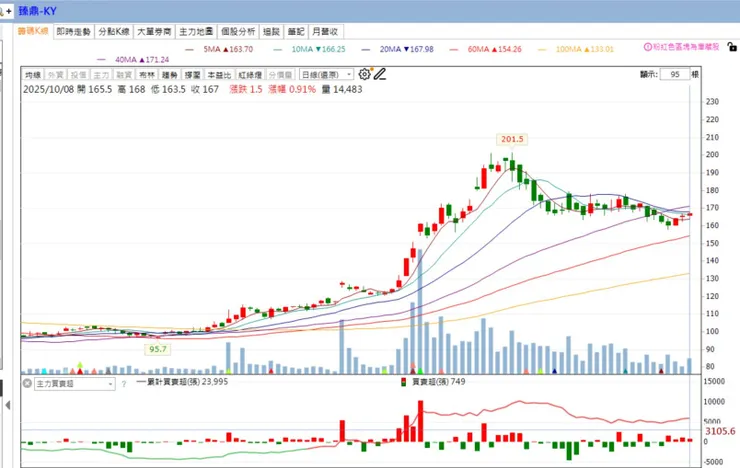This screenshot has width=740, height=468.
Task: Switch to the 籌碼K線 tab
Action: pos(33,31)
